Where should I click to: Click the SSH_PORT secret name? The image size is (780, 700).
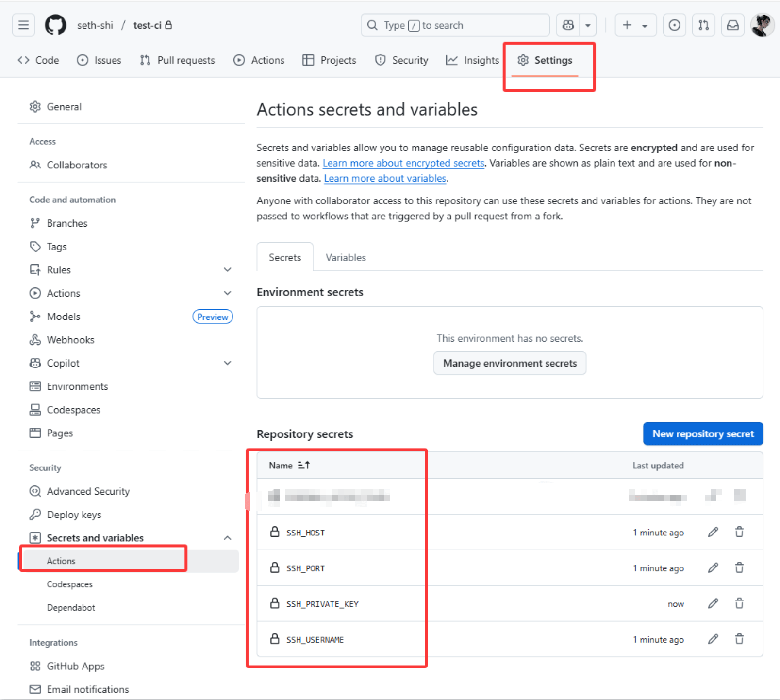pos(305,568)
